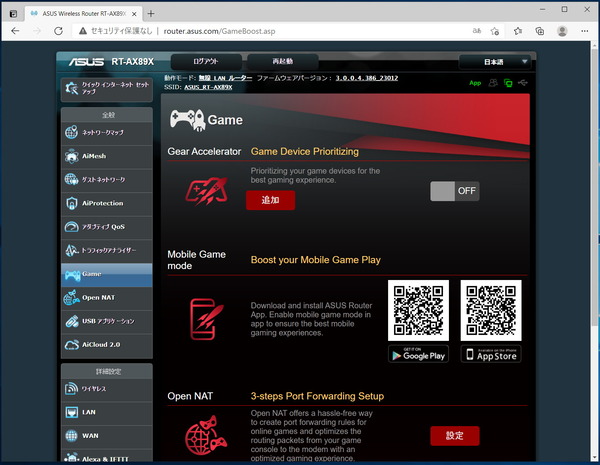Click the Google Play badge
Viewport: 600px width, 465px height.
(x=418, y=354)
